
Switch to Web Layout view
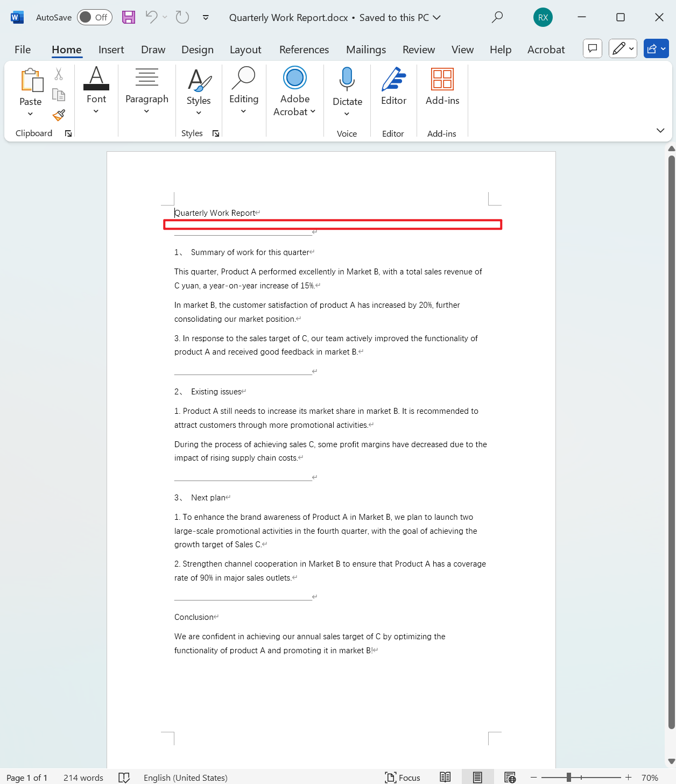pos(510,778)
